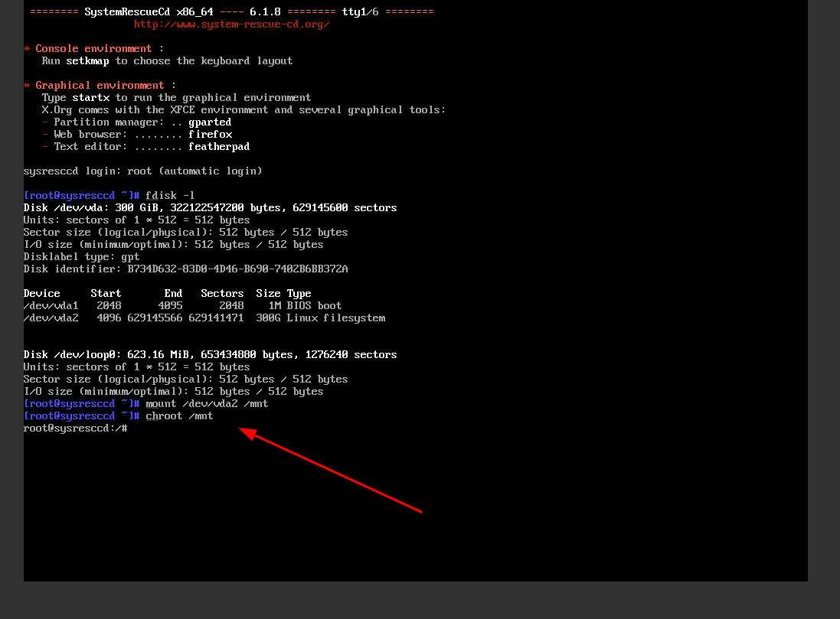
Task: Click the "Web browser:" label
Action: pyautogui.click(x=90, y=135)
